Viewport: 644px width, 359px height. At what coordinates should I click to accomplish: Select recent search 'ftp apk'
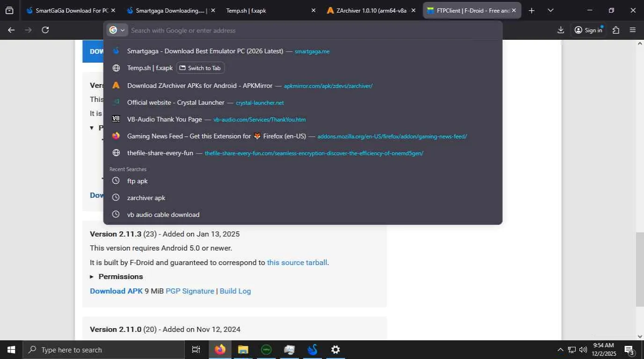[303, 181]
